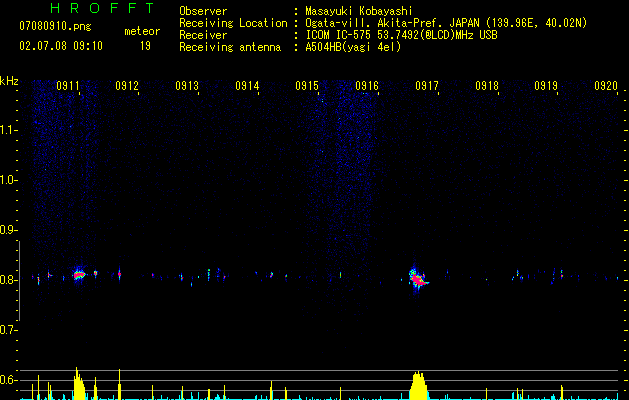
Task: Click the 0.9 frequency axis label
Action: point(8,230)
